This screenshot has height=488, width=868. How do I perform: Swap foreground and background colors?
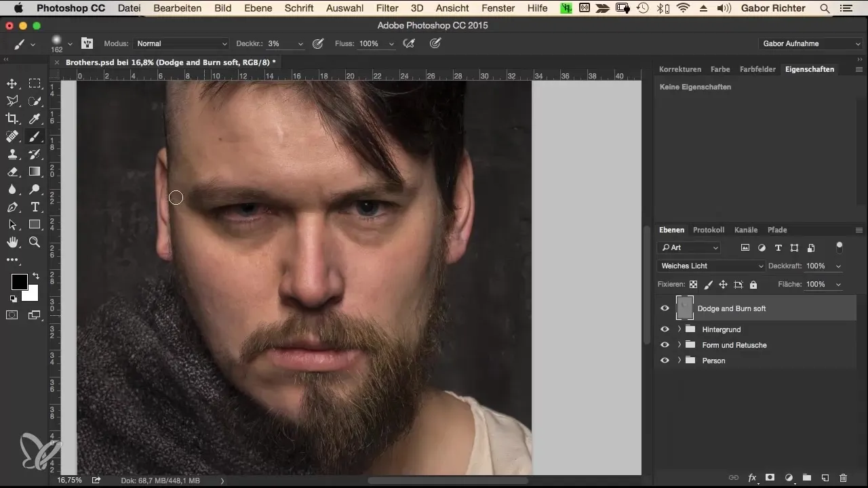click(x=35, y=276)
